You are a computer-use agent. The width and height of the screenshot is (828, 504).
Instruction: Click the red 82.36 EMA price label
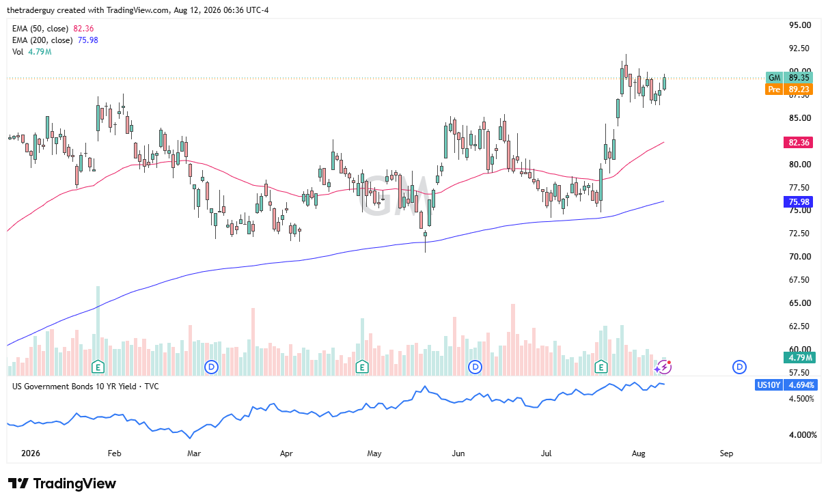point(799,143)
